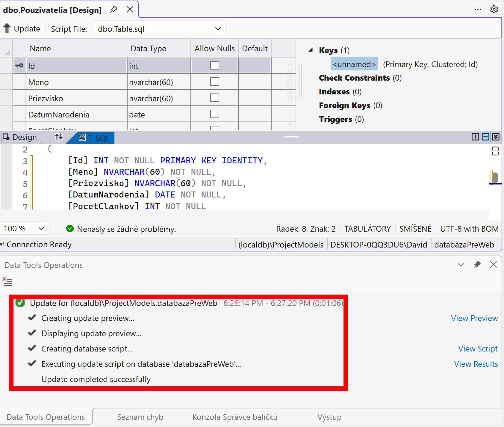
Task: Select the <unnamed> primary key entry
Action: pos(354,64)
